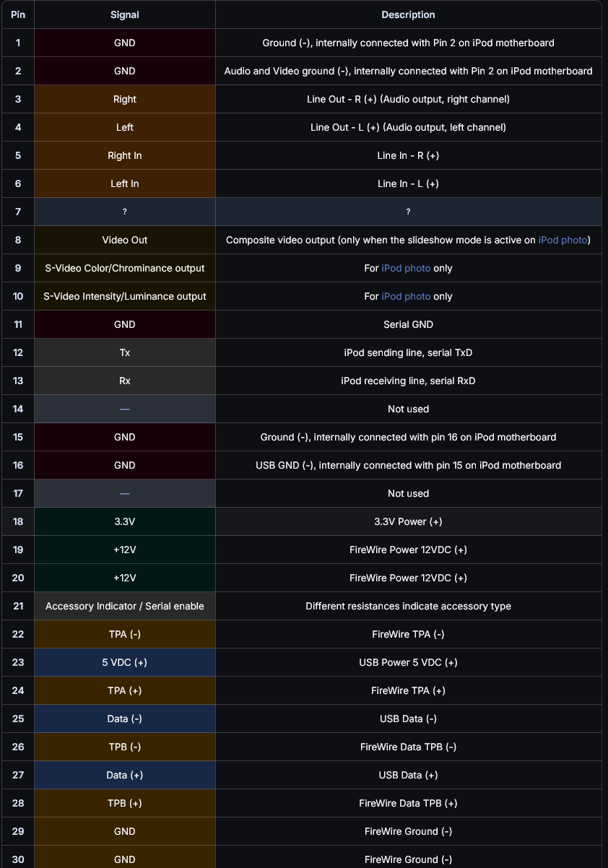The image size is (608, 868).
Task: Open iPod photo link in Video Out row
Action: point(563,240)
